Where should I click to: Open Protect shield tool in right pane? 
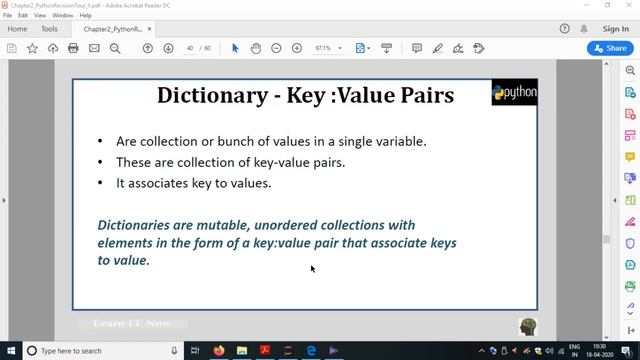pyautogui.click(x=630, y=243)
